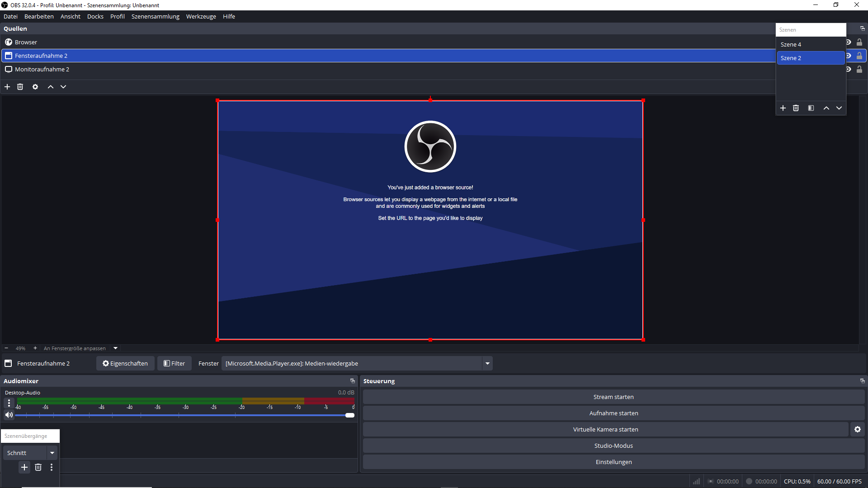Image resolution: width=868 pixels, height=488 pixels.
Task: Expand the Fenster window selection dropdown
Action: pyautogui.click(x=487, y=363)
